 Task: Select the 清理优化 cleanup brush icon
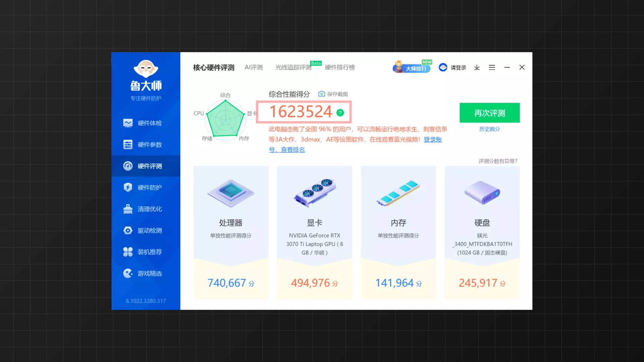(127, 209)
